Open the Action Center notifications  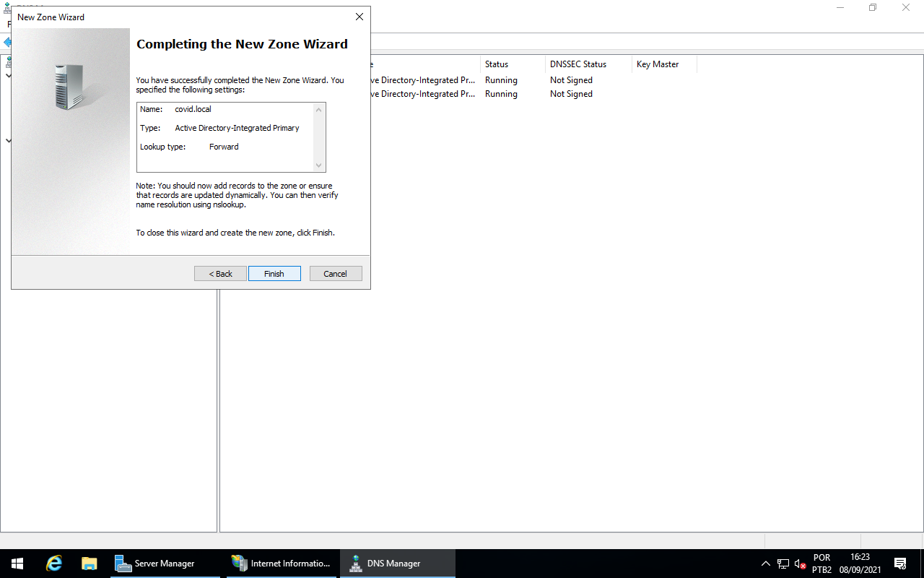pos(900,564)
